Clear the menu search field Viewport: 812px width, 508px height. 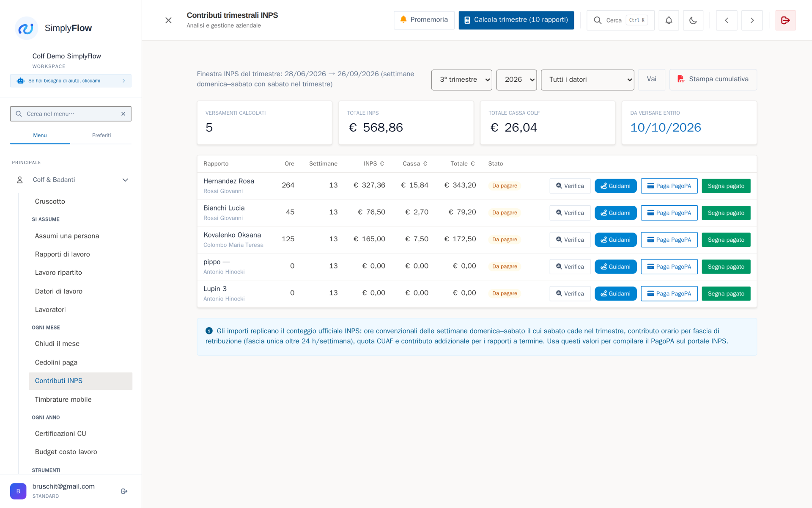tap(123, 114)
